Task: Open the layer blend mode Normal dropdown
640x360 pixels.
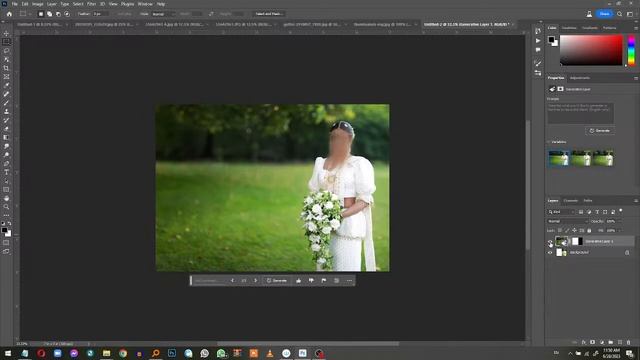Action: pyautogui.click(x=567, y=221)
